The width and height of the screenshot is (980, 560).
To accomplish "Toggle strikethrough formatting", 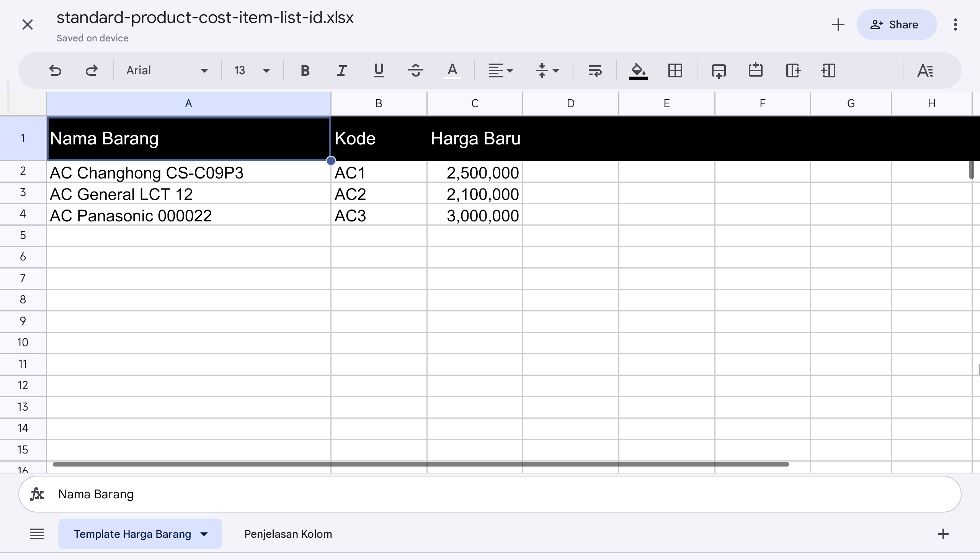I will click(415, 70).
